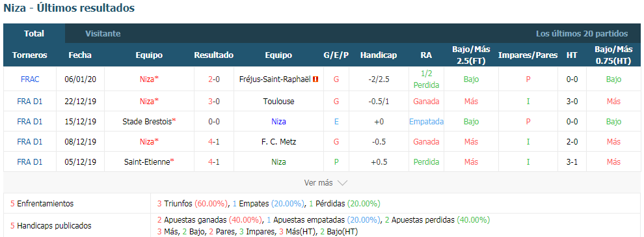Click the 0-0 result at Stade Brestois

click(213, 122)
